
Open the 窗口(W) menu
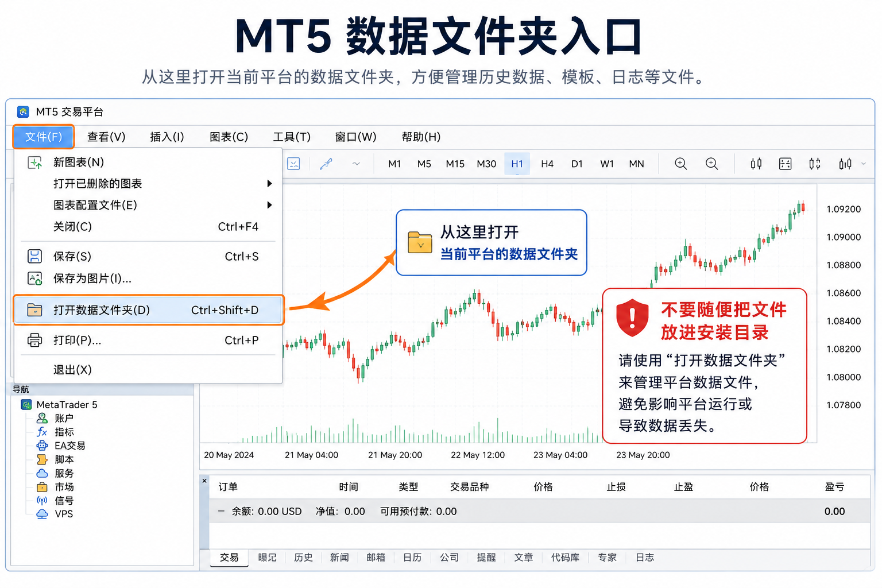click(355, 137)
